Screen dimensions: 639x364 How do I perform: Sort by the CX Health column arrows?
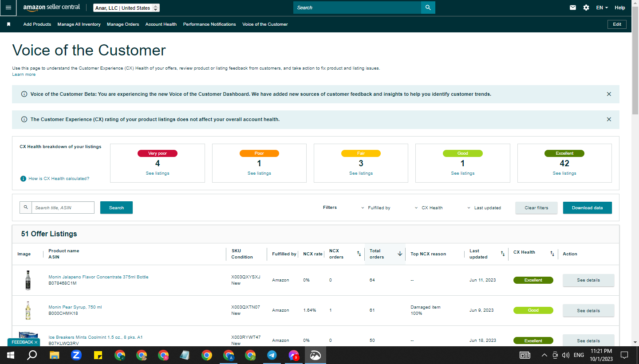[x=552, y=254]
